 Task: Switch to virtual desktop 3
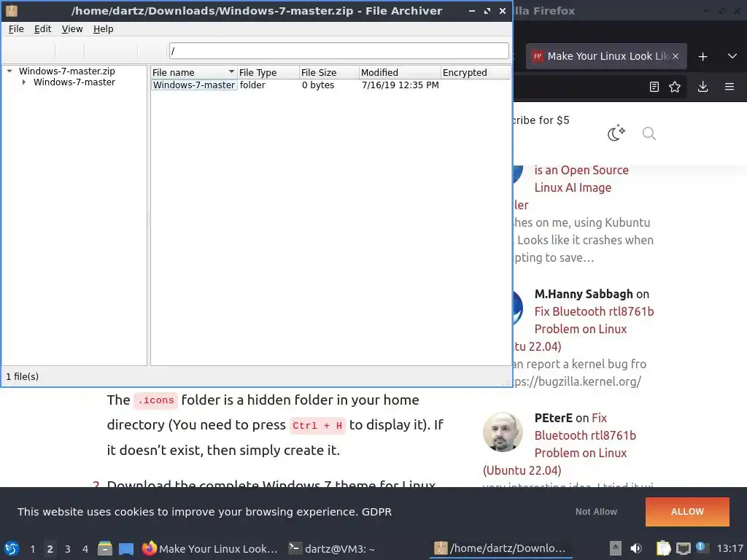(x=68, y=548)
